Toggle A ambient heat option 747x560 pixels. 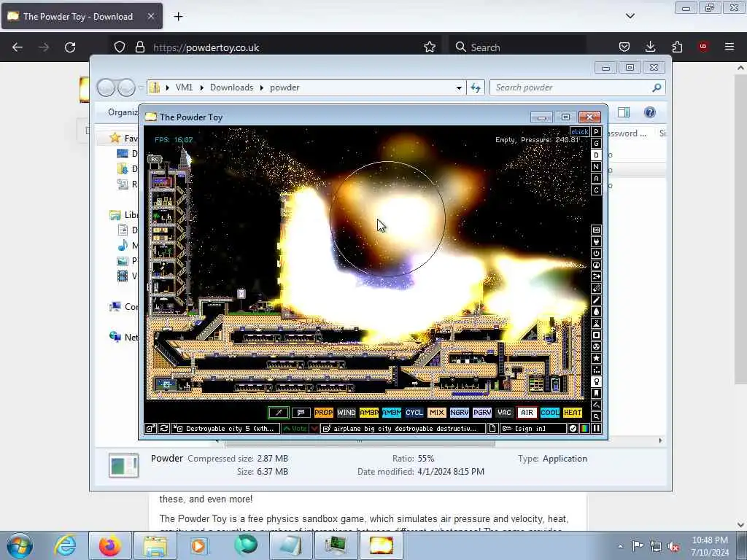[x=596, y=179]
